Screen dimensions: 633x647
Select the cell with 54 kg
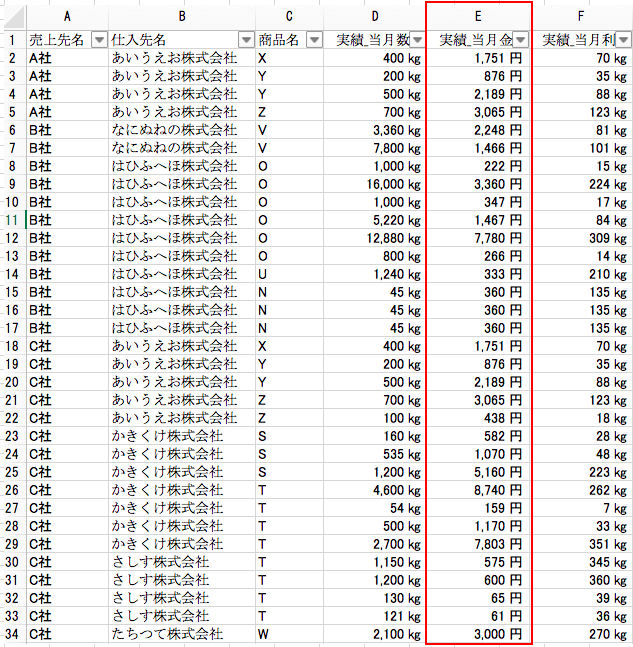pos(375,508)
